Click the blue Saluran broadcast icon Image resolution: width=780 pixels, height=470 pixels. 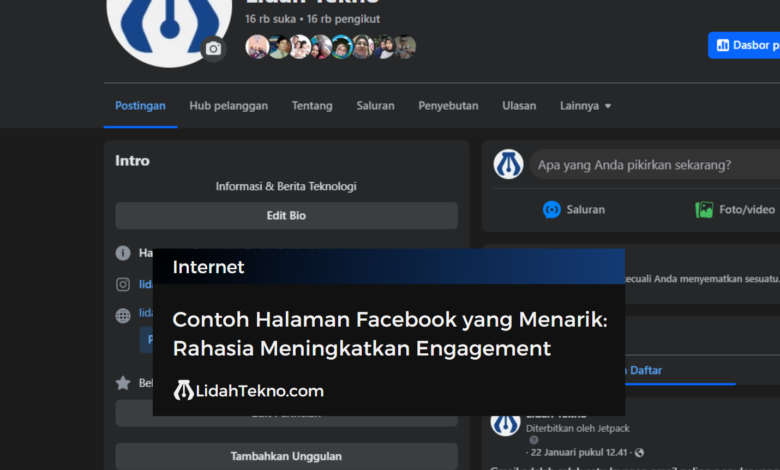click(552, 209)
